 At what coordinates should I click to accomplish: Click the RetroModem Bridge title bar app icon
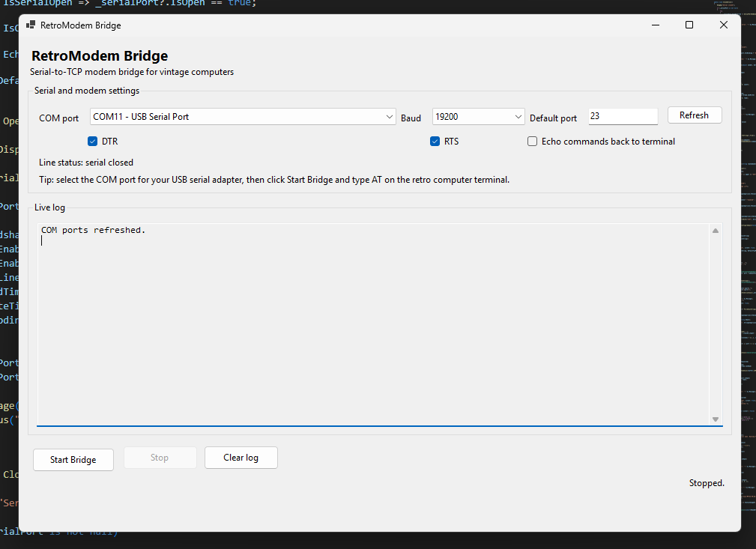tap(31, 25)
